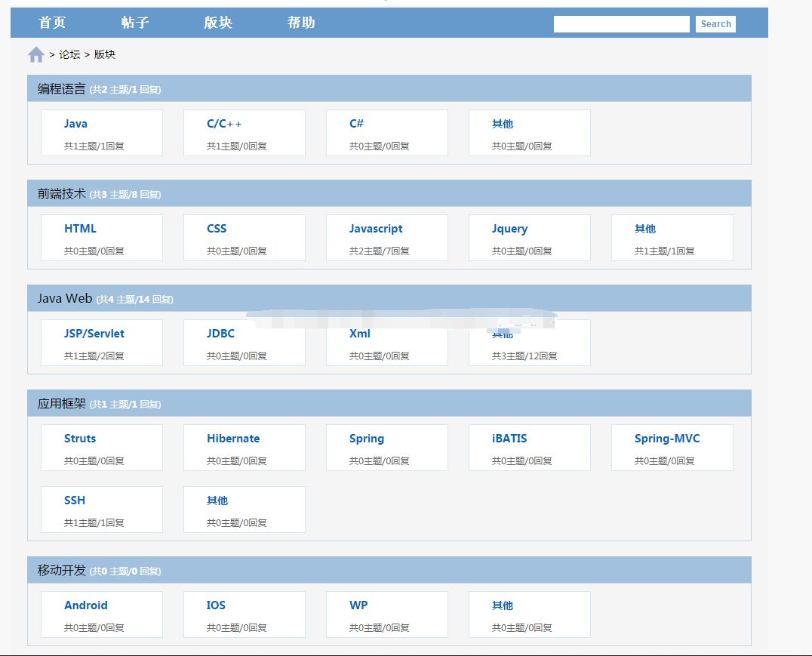The image size is (812, 656).
Task: Click the 编程语言 category header
Action: (x=389, y=88)
